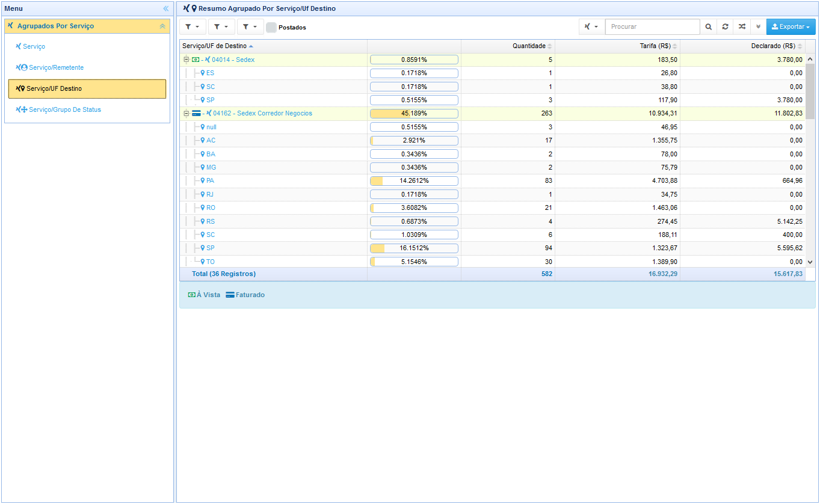Select the RO destination row
This screenshot has height=504, width=820.
[x=492, y=207]
